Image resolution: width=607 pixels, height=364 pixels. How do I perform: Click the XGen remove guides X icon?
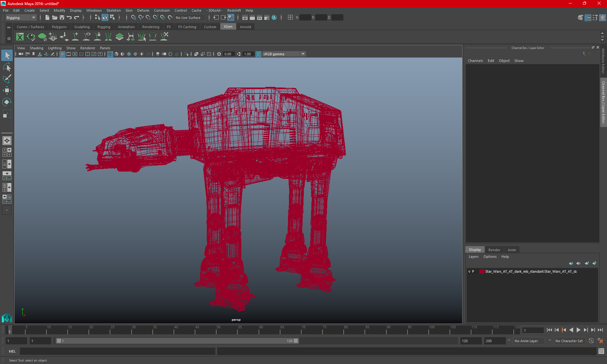(x=164, y=37)
